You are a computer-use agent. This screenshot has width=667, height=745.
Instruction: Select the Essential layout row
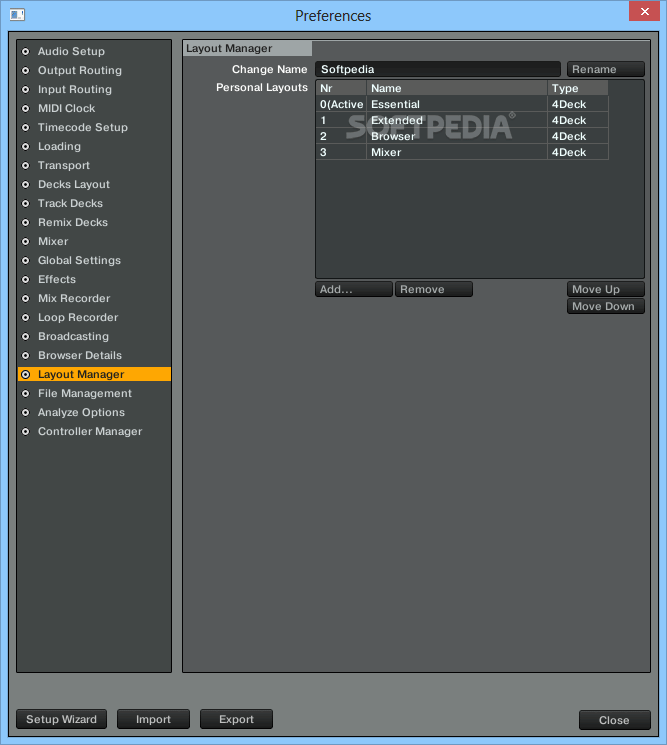click(x=462, y=105)
